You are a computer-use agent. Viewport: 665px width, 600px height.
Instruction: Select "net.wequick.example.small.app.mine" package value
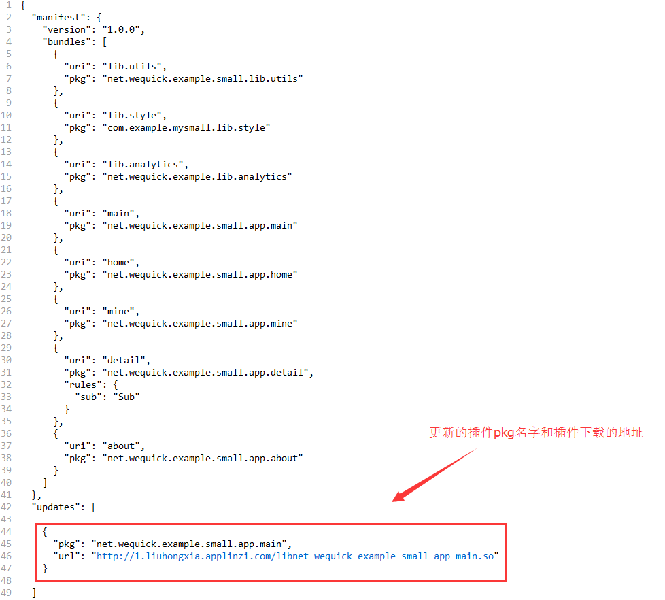click(200, 324)
